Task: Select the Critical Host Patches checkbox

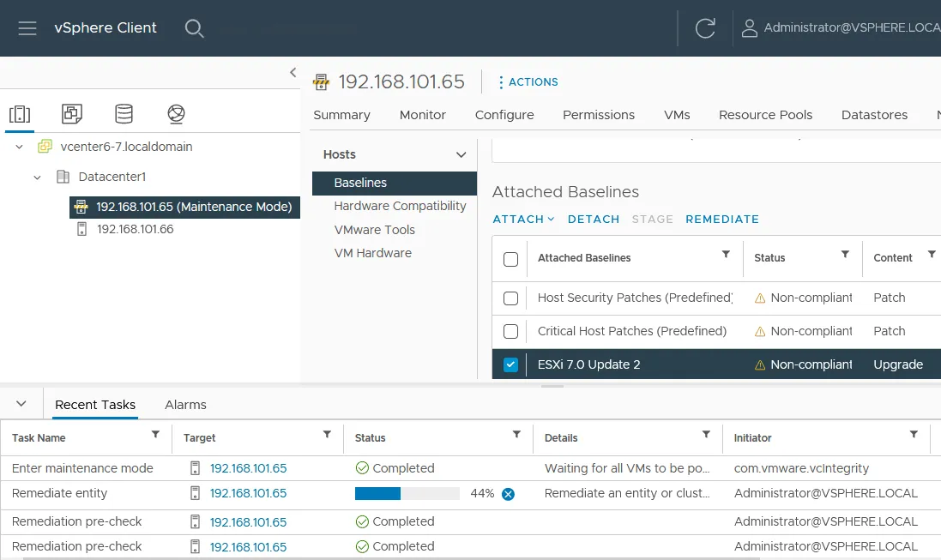Action: pyautogui.click(x=510, y=331)
